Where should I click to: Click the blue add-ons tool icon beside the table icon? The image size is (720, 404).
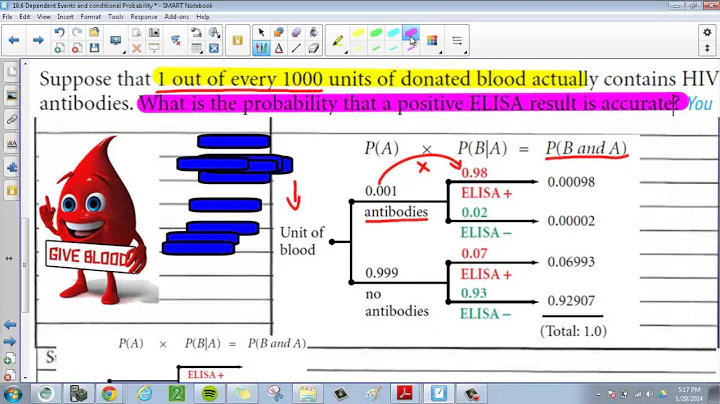(x=214, y=48)
